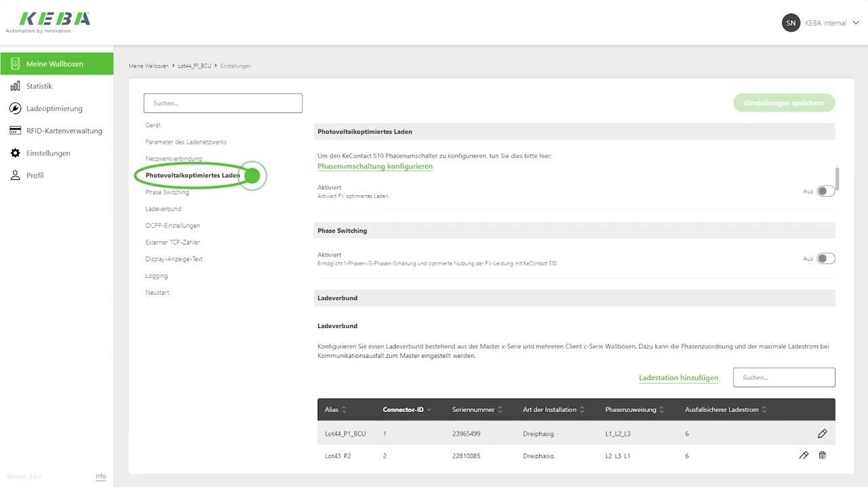Expand KEBA internal account dropdown
The height and width of the screenshot is (488, 868).
point(856,23)
